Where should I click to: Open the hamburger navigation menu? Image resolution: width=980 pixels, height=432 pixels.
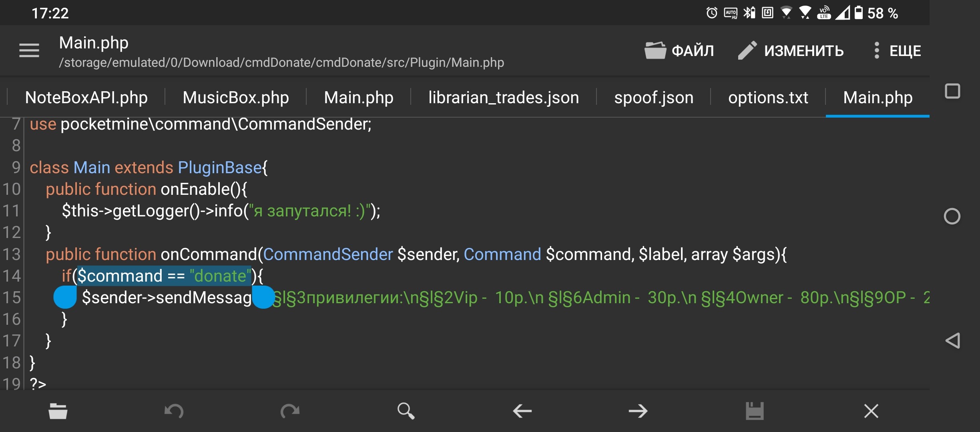tap(29, 50)
